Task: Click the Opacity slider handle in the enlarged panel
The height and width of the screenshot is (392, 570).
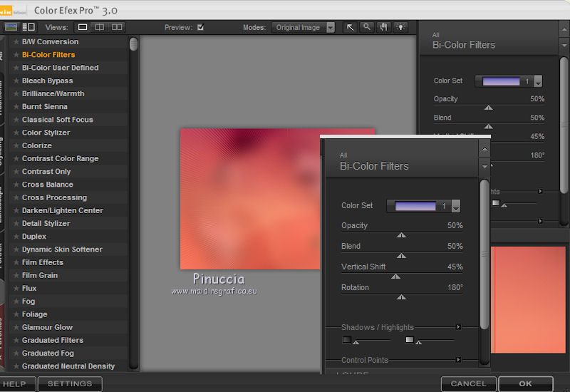Action: point(401,235)
